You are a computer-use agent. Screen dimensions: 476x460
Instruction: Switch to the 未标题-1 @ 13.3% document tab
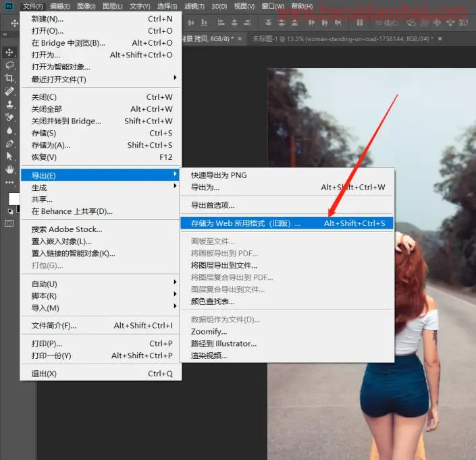point(342,39)
